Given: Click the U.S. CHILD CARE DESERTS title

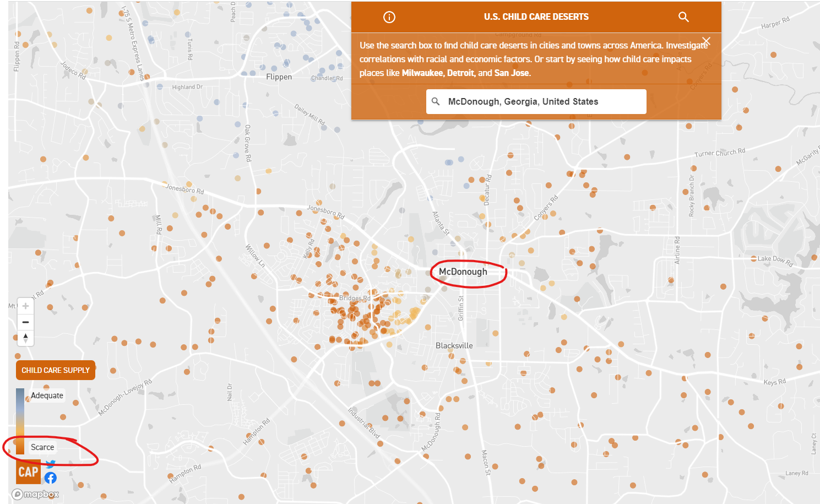Looking at the screenshot, I should coord(536,17).
